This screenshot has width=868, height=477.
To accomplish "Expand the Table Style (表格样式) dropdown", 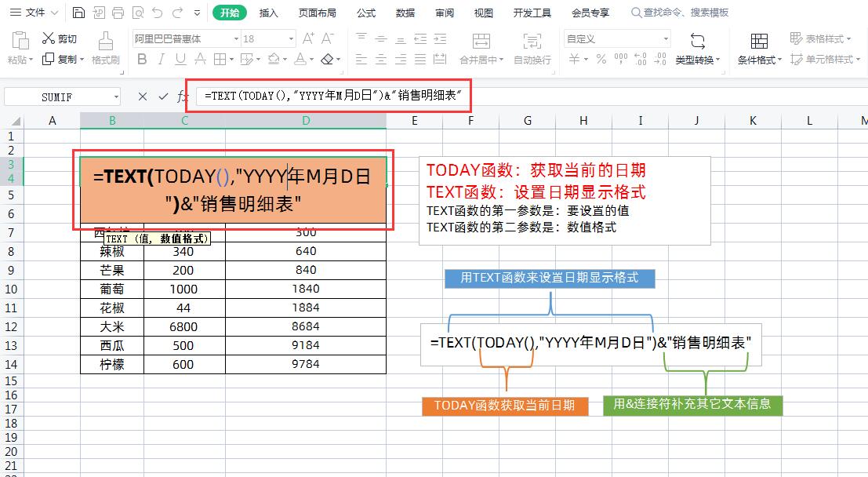I will 849,38.
